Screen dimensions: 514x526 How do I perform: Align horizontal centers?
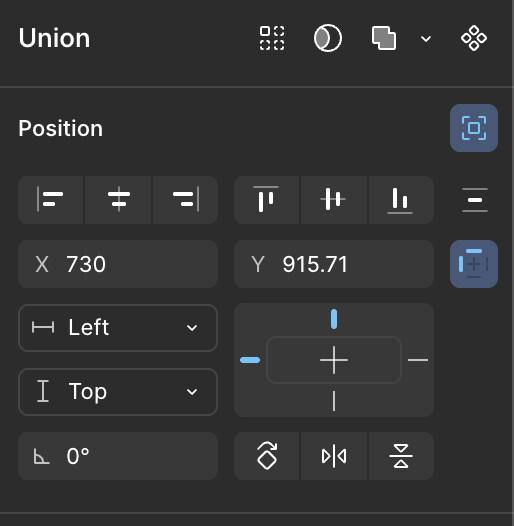coord(118,200)
